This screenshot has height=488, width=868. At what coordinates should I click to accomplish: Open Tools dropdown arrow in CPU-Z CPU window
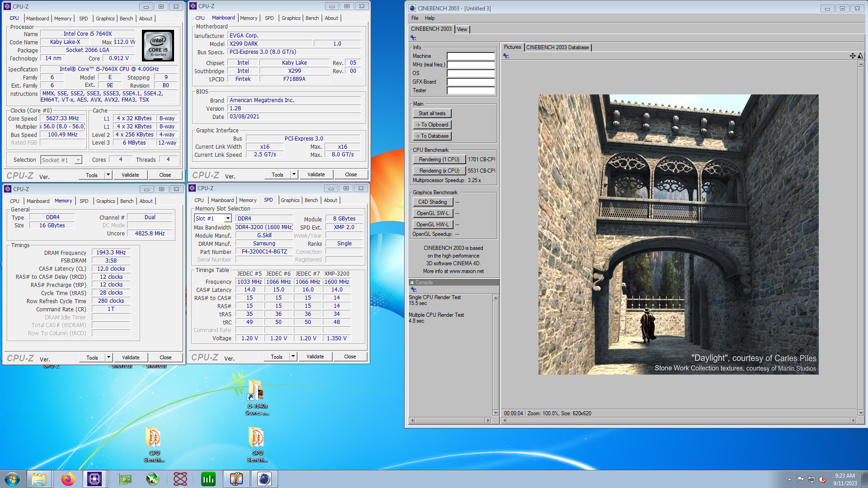pos(108,175)
